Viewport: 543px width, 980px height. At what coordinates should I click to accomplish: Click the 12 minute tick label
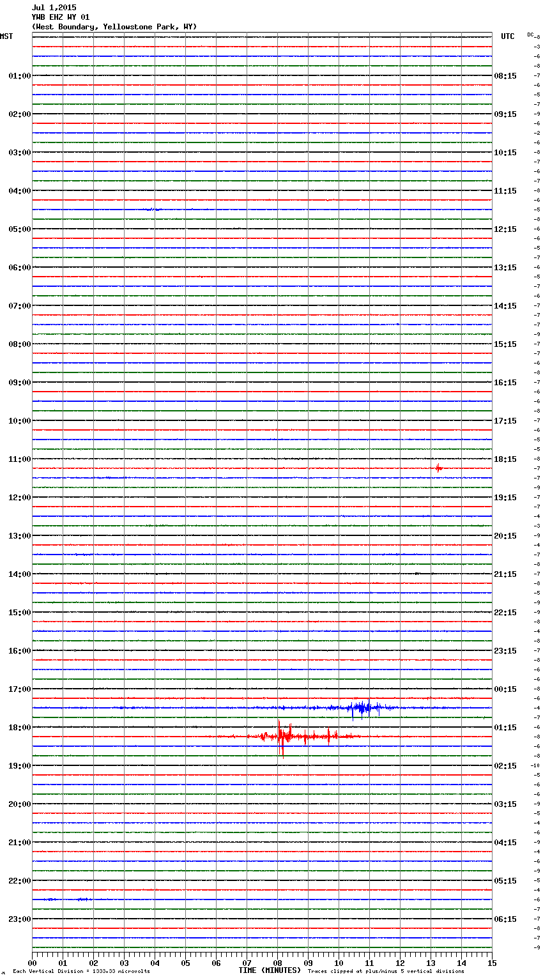click(400, 963)
